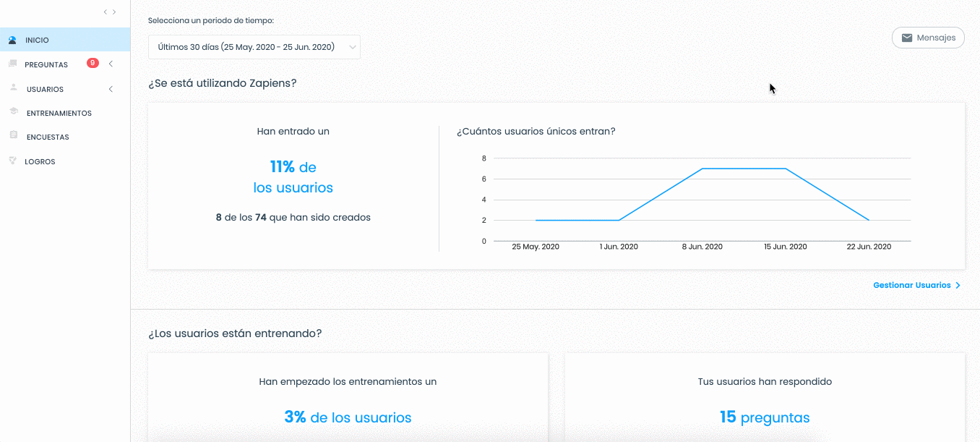This screenshot has height=442, width=980.
Task: Expand the Usuarios submenu chevron
Action: tap(111, 89)
